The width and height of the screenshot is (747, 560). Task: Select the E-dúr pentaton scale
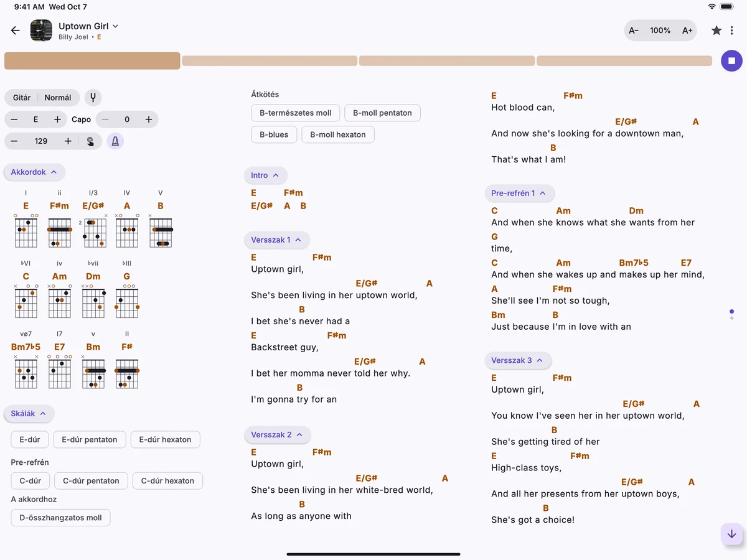[x=90, y=439]
